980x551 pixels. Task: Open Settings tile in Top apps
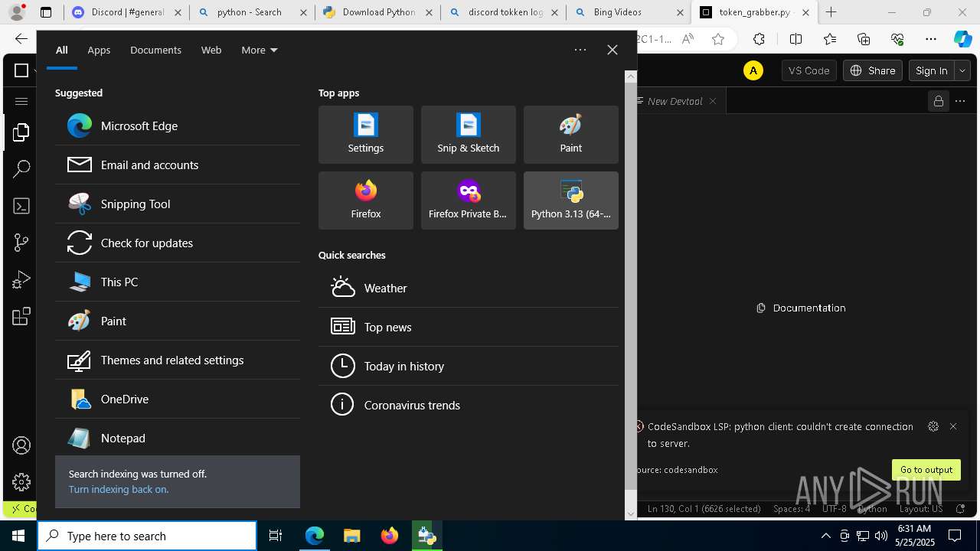[366, 135]
